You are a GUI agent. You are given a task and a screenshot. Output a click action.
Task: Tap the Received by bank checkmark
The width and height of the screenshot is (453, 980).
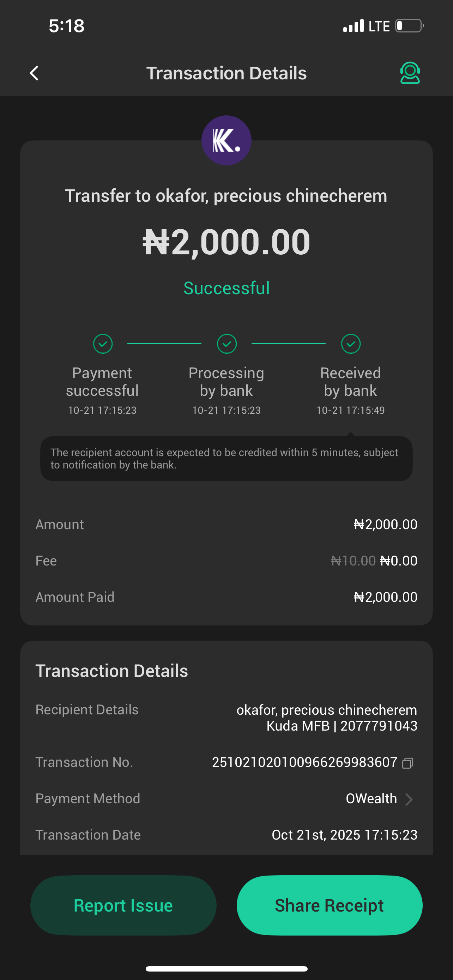pyautogui.click(x=351, y=344)
